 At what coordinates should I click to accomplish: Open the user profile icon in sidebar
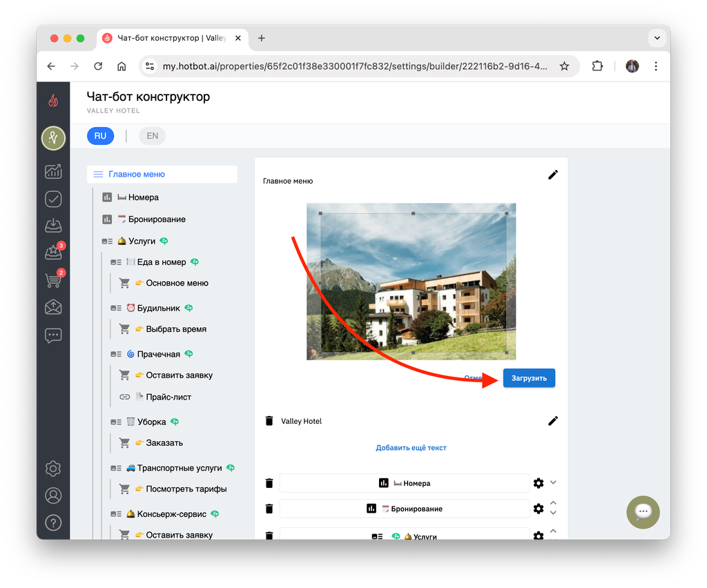53,496
